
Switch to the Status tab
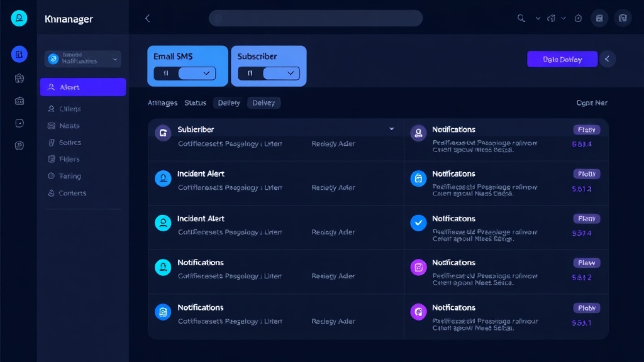[x=195, y=103]
